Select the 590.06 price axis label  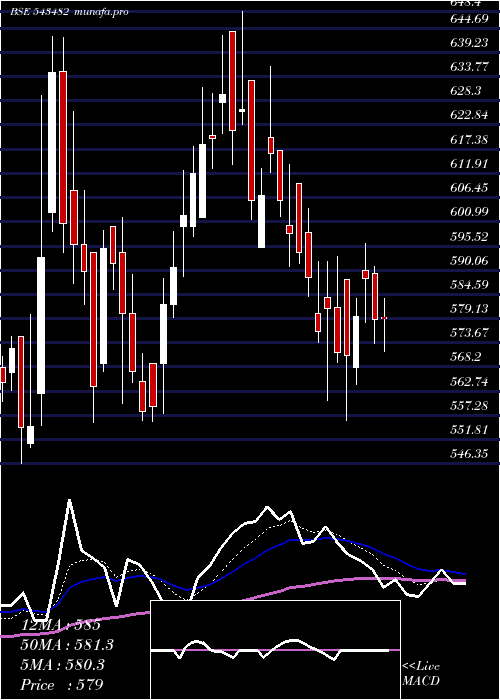pyautogui.click(x=469, y=260)
